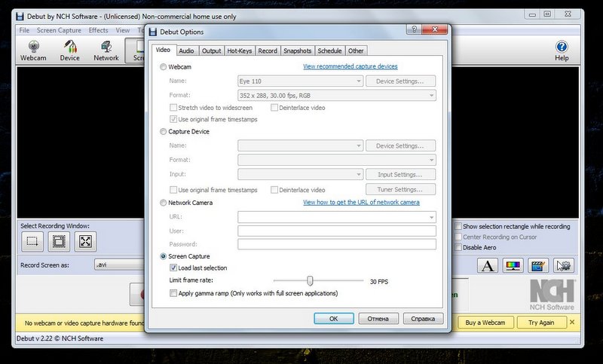This screenshot has height=364, width=603.
Task: Open text caption tool (A icon)
Action: (488, 265)
